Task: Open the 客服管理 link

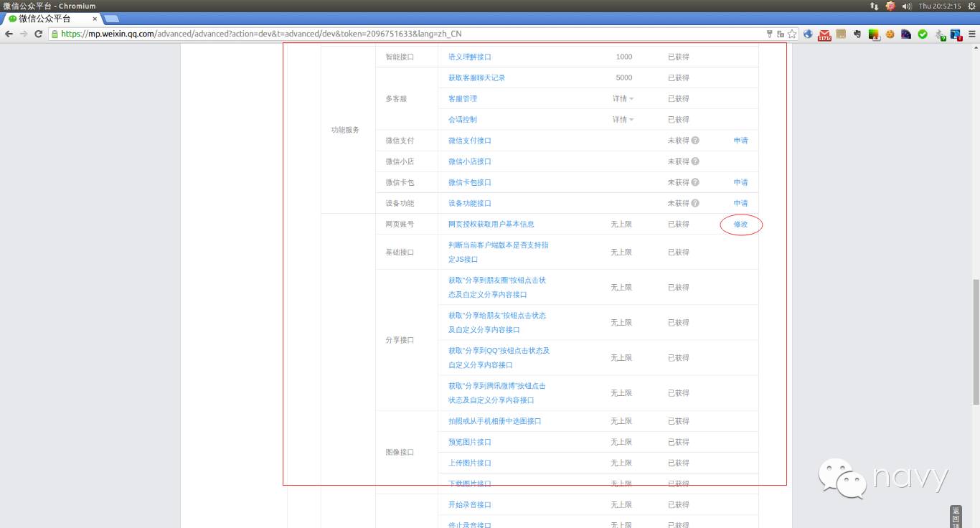Action: (x=463, y=99)
